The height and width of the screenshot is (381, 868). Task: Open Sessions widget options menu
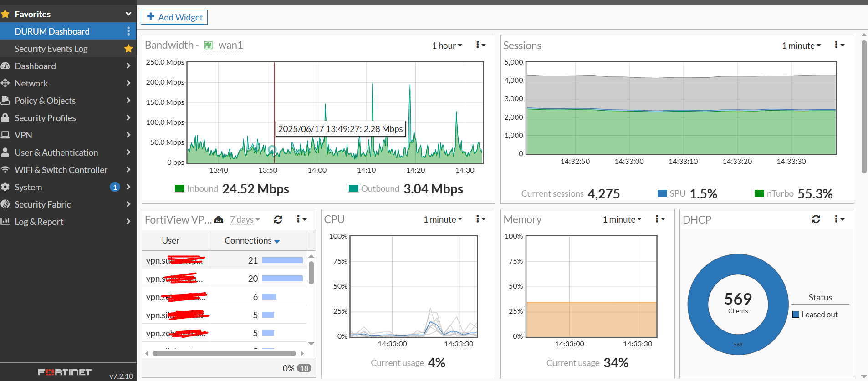[x=839, y=45]
